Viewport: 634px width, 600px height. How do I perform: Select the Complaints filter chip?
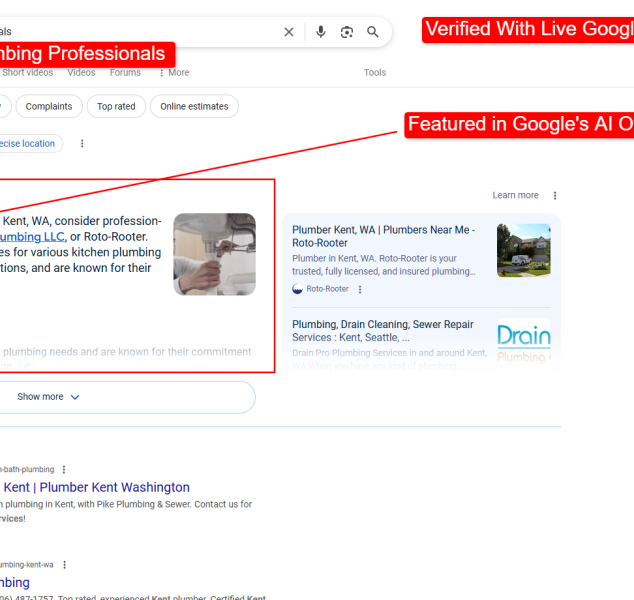(x=49, y=106)
